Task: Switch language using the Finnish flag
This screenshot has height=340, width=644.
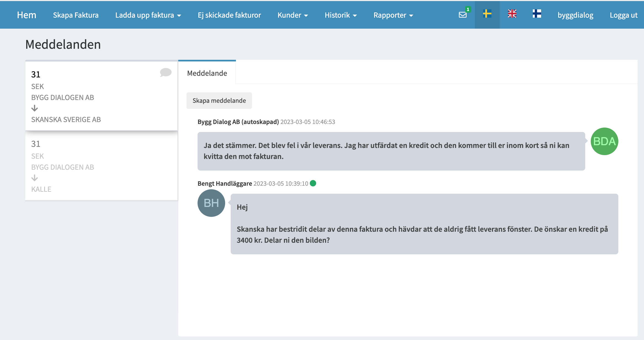Action: tap(537, 14)
